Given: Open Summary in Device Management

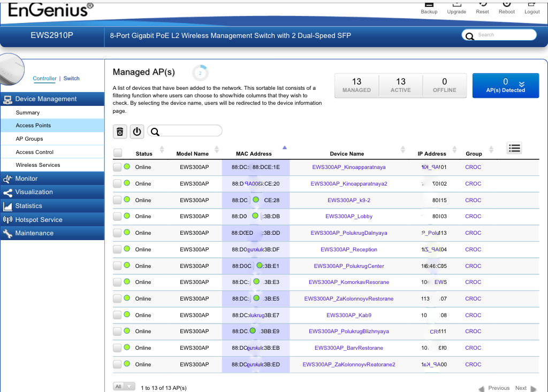Looking at the screenshot, I should click(52, 112).
